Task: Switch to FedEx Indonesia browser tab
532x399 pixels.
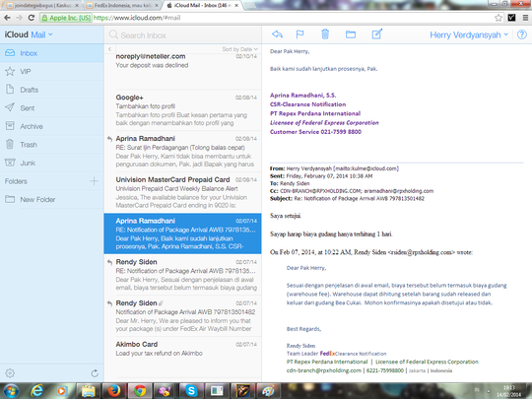Action: [x=123, y=6]
